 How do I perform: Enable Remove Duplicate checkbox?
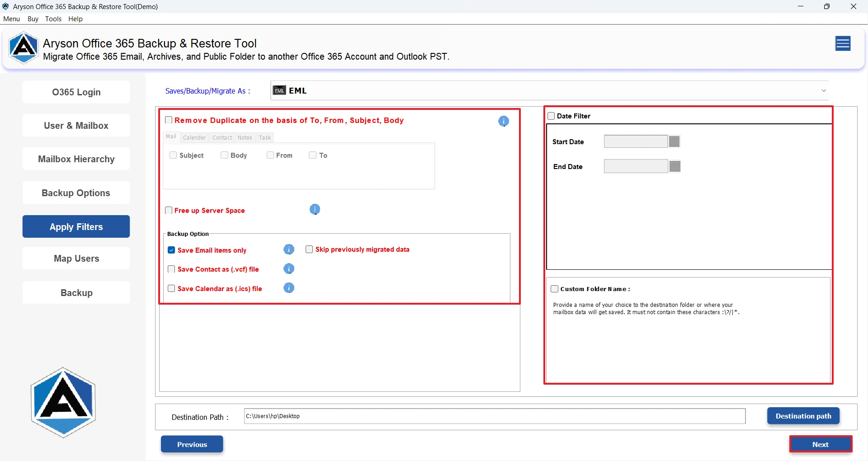tap(169, 120)
